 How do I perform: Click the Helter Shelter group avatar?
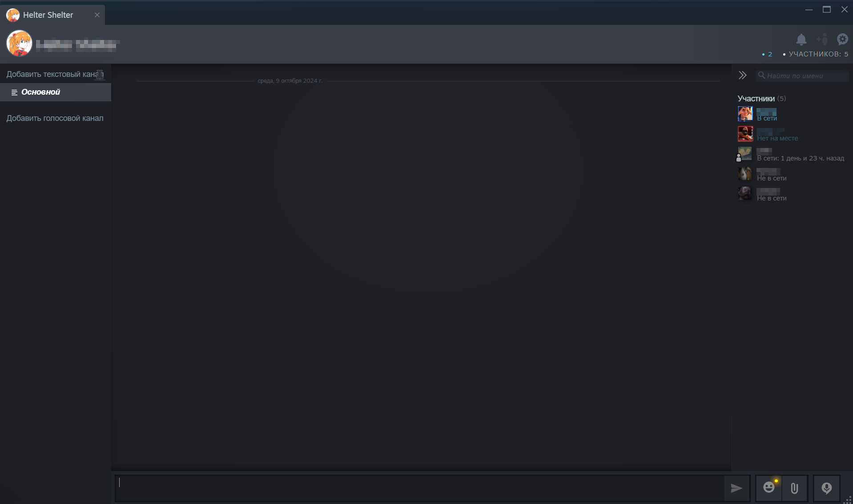(x=19, y=43)
